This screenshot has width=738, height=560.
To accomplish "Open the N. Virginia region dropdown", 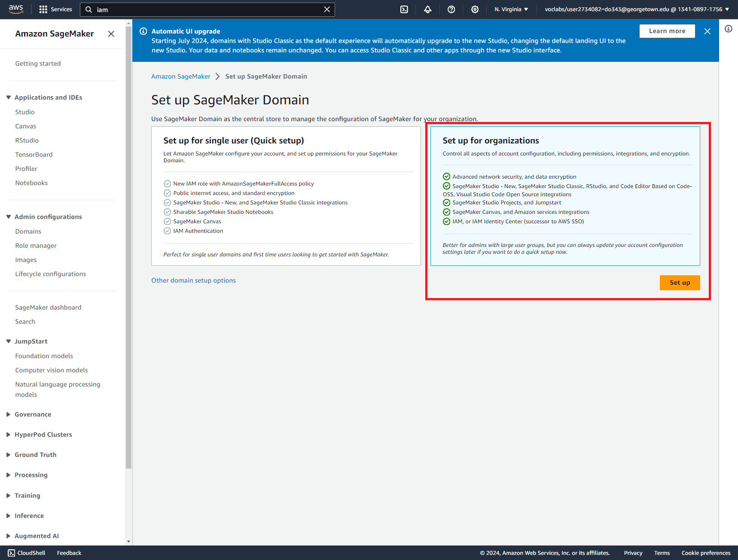I will point(511,9).
